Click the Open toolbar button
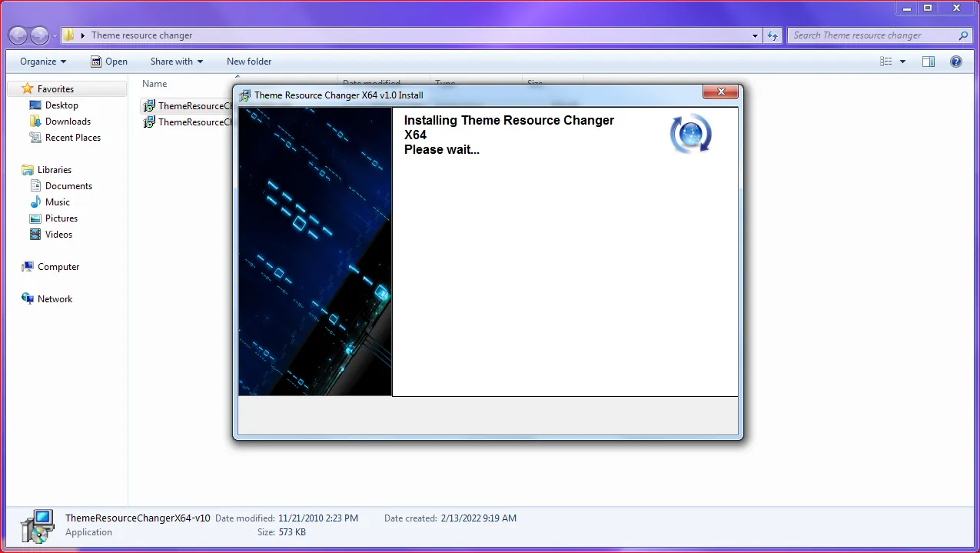 (x=109, y=62)
